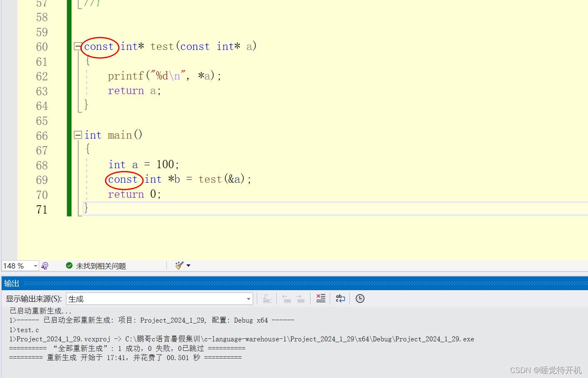Click the output line with Project_2024_1_29.exe path
This screenshot has width=588, height=378.
pos(242,339)
